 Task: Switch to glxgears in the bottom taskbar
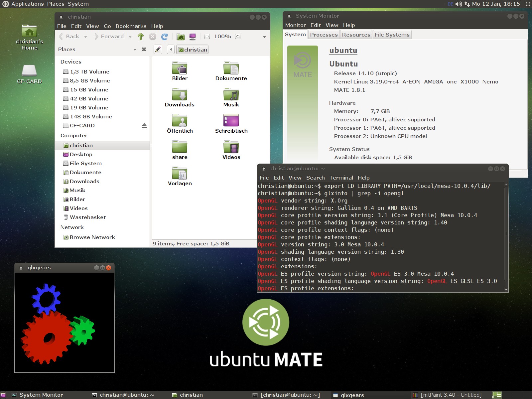[x=370, y=395]
